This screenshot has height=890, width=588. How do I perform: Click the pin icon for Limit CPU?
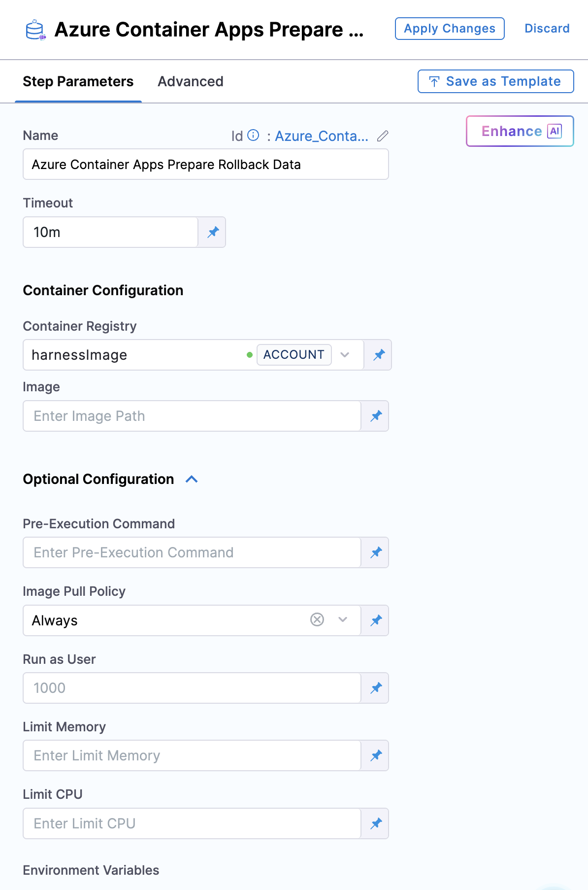[x=376, y=823]
